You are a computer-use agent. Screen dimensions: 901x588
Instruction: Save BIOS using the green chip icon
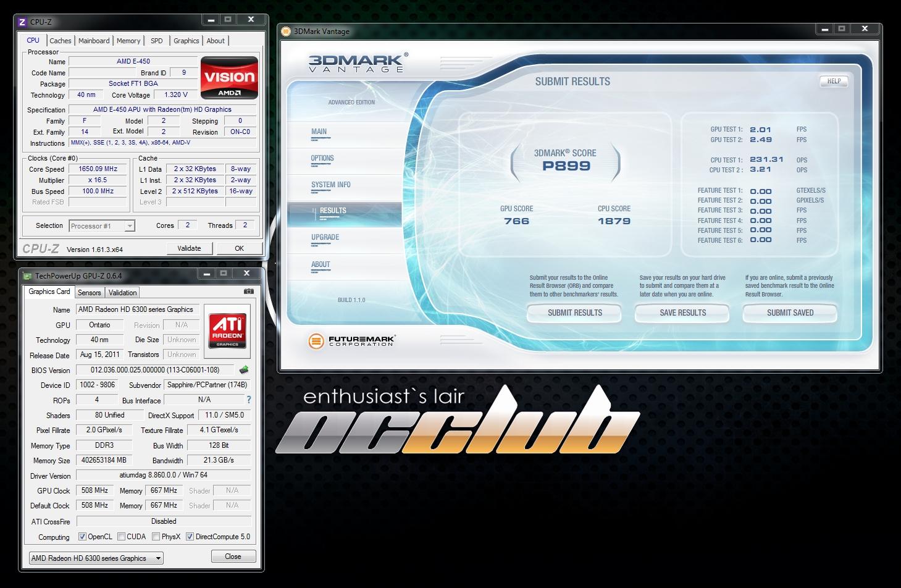(x=245, y=370)
